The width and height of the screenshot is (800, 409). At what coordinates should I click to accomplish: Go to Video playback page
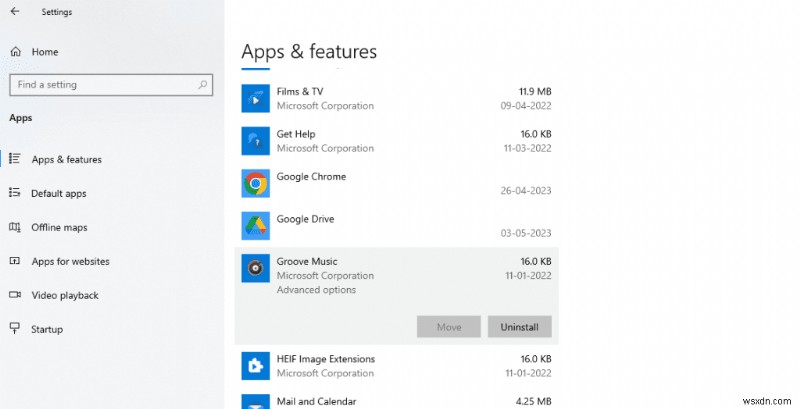tap(65, 295)
